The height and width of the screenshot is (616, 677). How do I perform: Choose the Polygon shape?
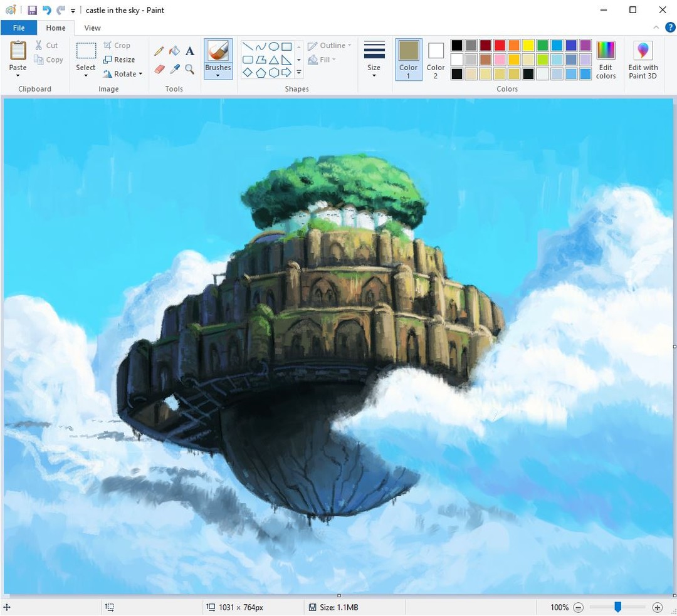[x=260, y=60]
